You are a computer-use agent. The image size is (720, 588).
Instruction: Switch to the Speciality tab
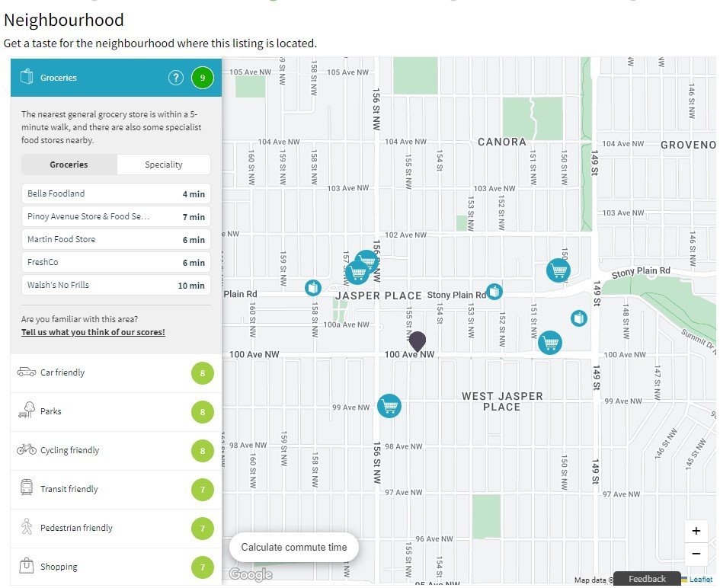(x=164, y=165)
